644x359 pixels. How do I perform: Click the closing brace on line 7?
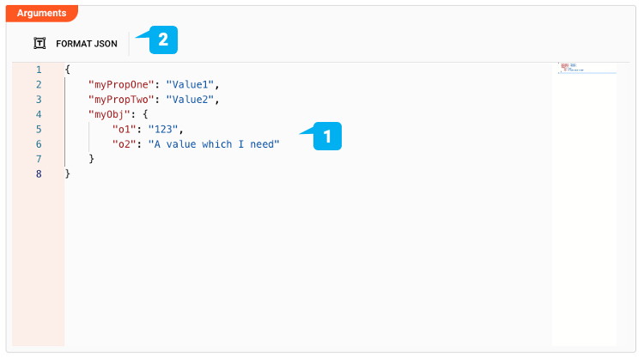[91, 159]
